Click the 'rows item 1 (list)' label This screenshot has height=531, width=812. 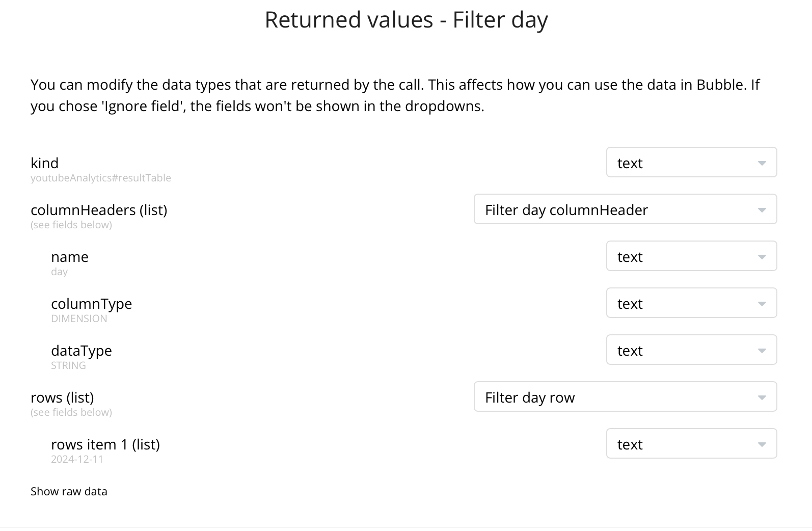pyautogui.click(x=105, y=444)
